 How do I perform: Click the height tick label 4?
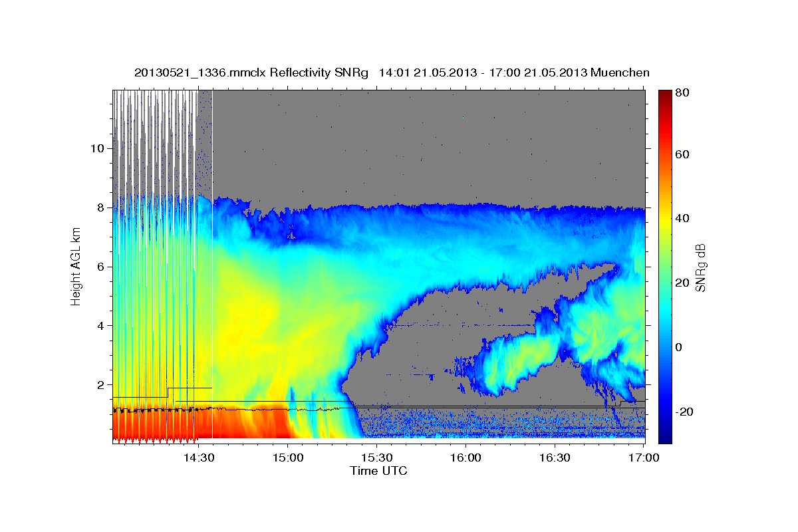(x=100, y=326)
